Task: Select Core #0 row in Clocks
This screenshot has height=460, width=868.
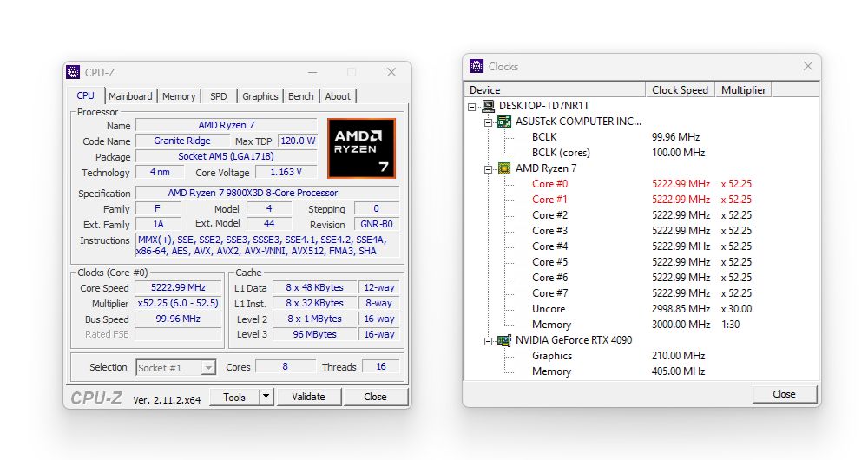Action: click(x=642, y=184)
